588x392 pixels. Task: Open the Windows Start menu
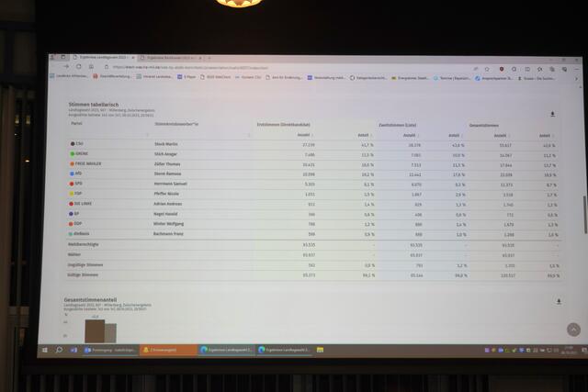(x=44, y=350)
